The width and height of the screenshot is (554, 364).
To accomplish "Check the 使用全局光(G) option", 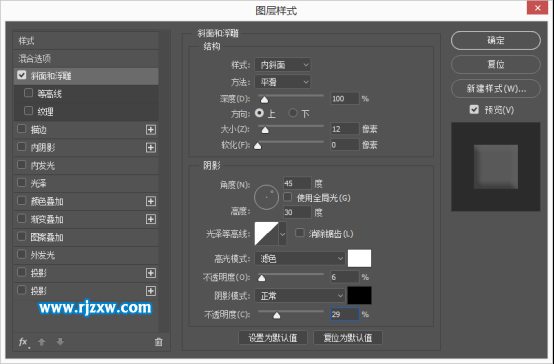I will click(x=288, y=197).
